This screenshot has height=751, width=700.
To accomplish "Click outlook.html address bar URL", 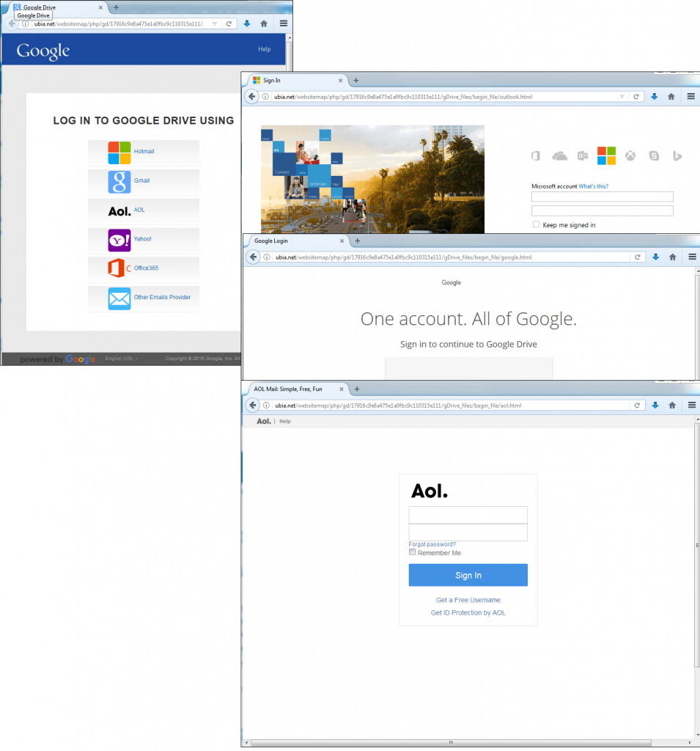I will tap(403, 97).
